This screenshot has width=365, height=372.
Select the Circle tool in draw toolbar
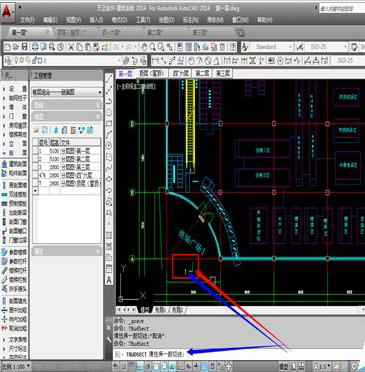coord(109,146)
